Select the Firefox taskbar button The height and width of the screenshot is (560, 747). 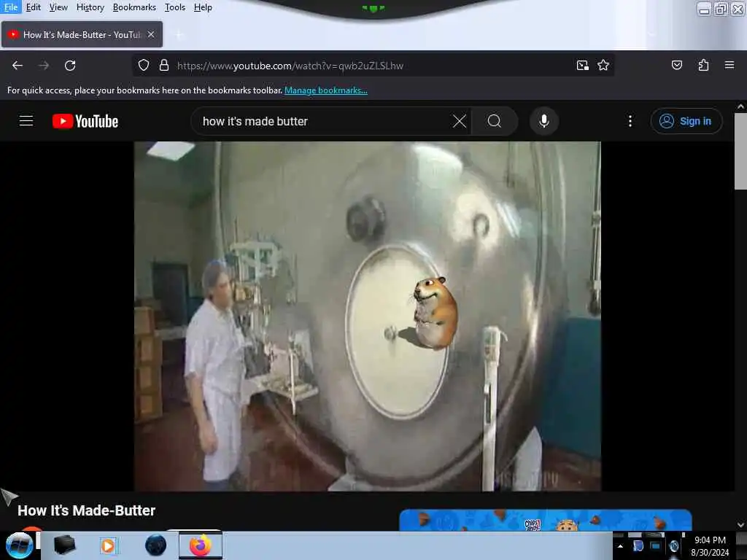201,545
